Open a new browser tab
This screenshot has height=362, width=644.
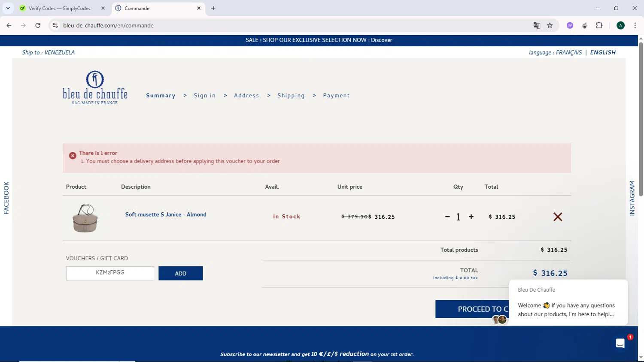213,8
